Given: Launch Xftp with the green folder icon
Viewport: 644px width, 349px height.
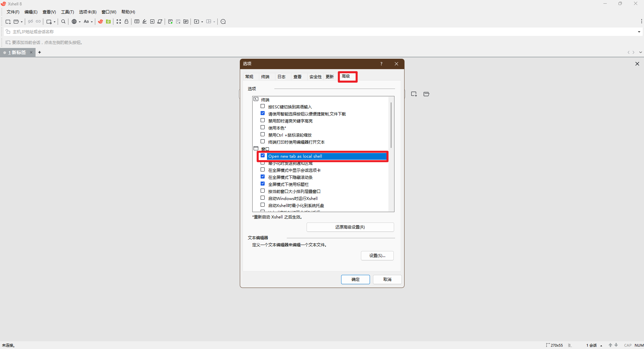Looking at the screenshot, I should pos(108,22).
